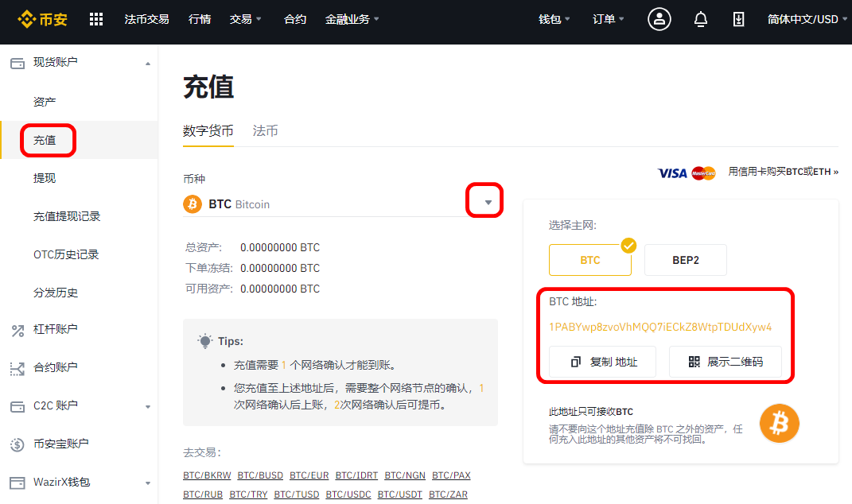This screenshot has width=852, height=504.
Task: Select 充值 in the sidebar
Action: (45, 140)
